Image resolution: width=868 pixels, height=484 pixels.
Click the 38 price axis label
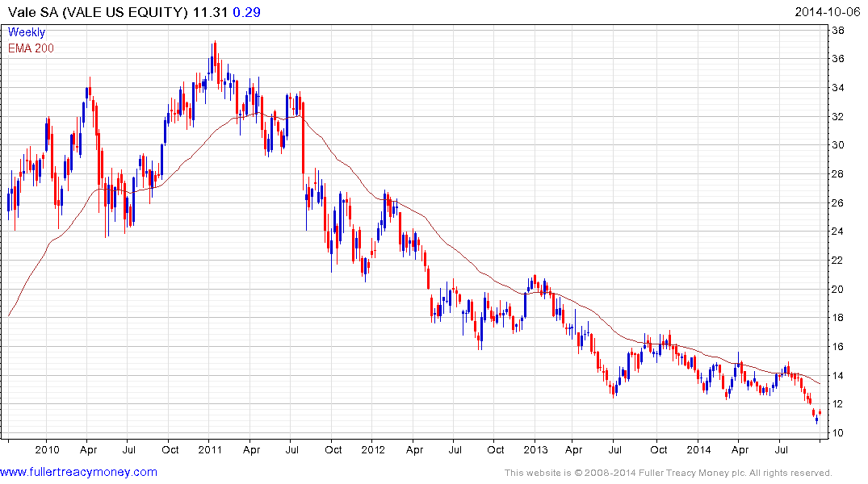click(838, 31)
